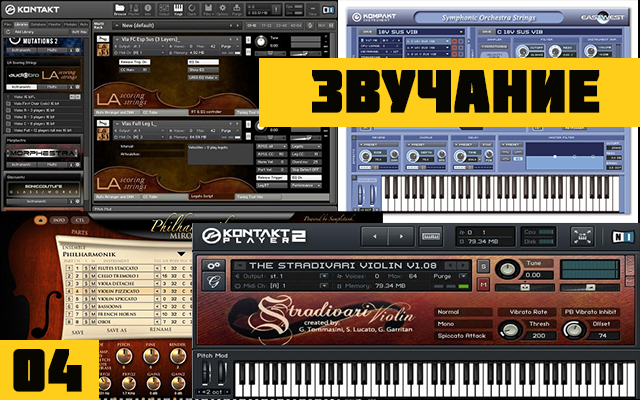Click the minimize view icon in Kontakt Player 2

coord(582,236)
